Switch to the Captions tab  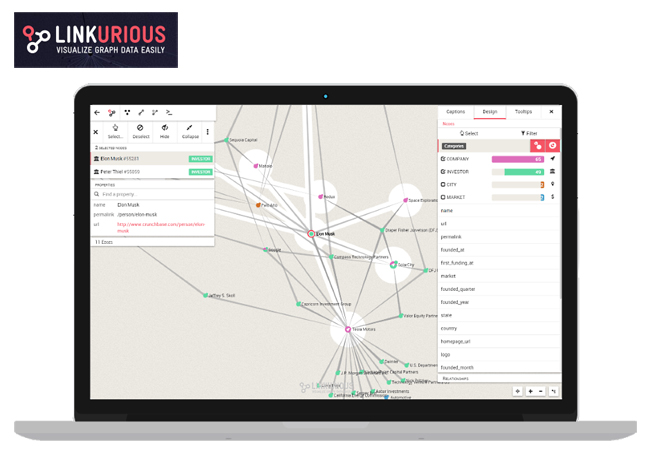click(456, 112)
